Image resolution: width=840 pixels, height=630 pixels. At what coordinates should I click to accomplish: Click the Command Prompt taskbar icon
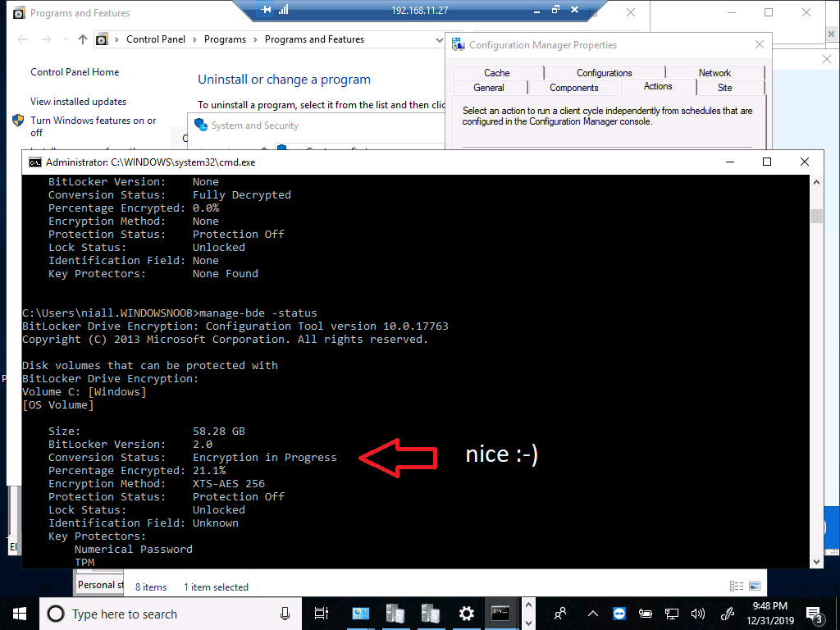point(500,614)
